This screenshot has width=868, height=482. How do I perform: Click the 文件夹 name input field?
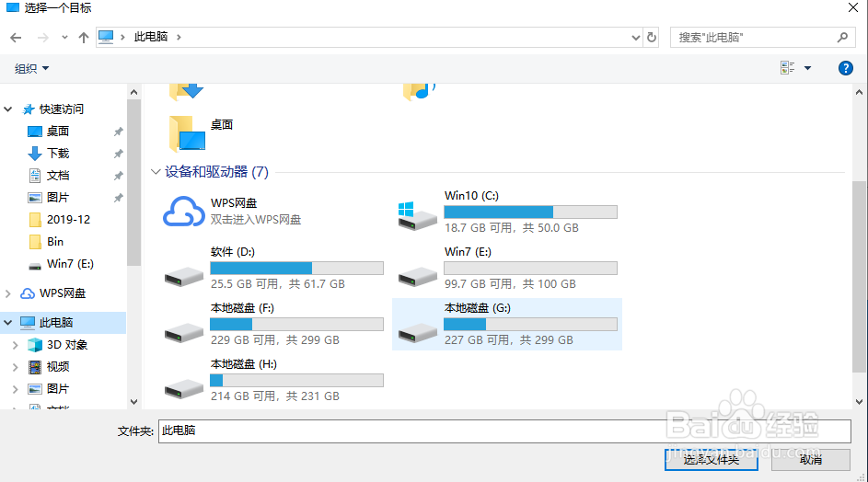[x=504, y=431]
